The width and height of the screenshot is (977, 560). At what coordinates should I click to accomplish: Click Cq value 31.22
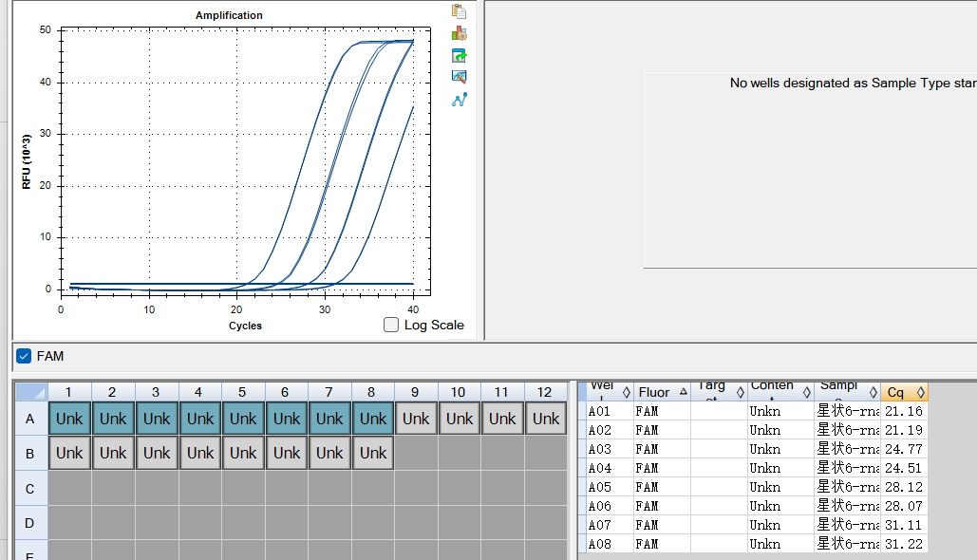(x=904, y=544)
